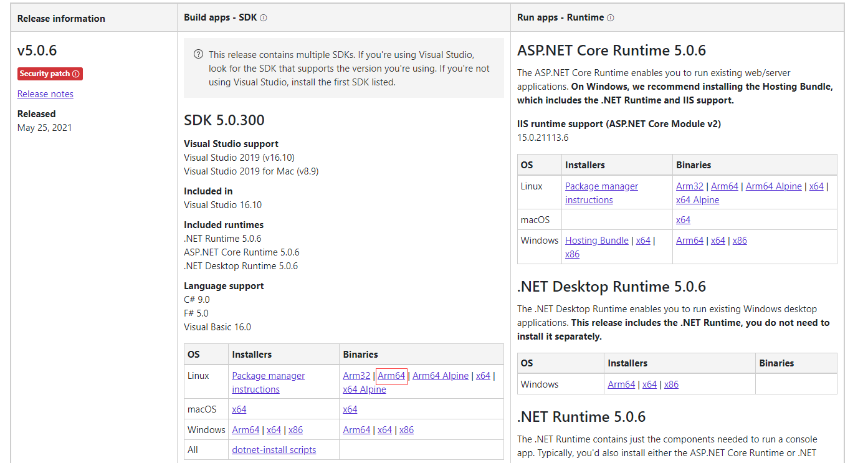Click the info icon beside Run apps - Runtime
The height and width of the screenshot is (463, 868).
point(610,18)
